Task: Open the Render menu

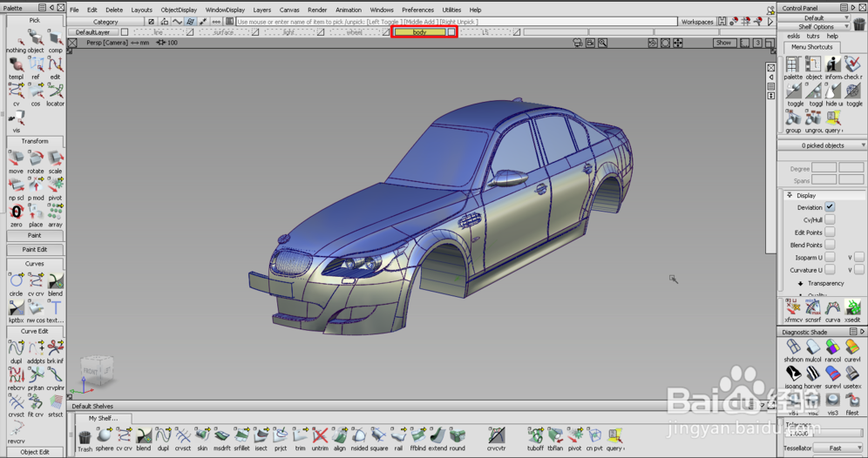Action: point(316,10)
